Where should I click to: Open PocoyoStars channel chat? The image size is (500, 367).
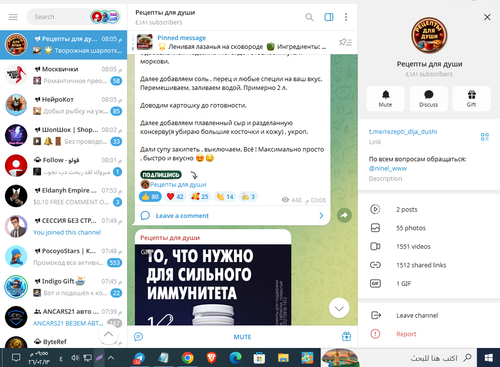63,257
